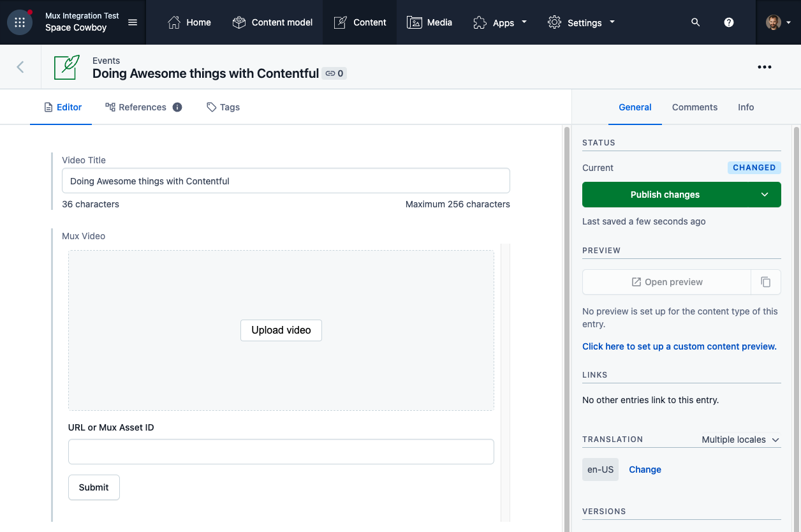Click the Home house icon

point(173,22)
